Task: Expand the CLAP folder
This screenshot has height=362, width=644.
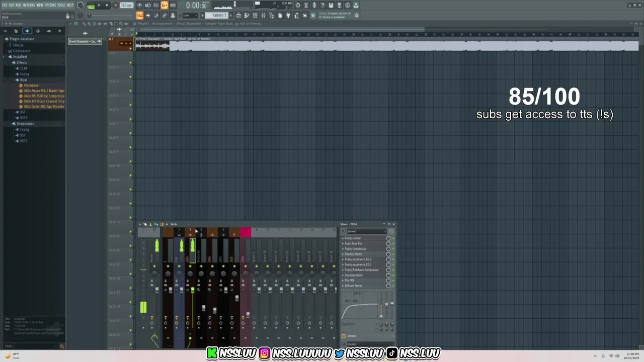Action: (24, 68)
